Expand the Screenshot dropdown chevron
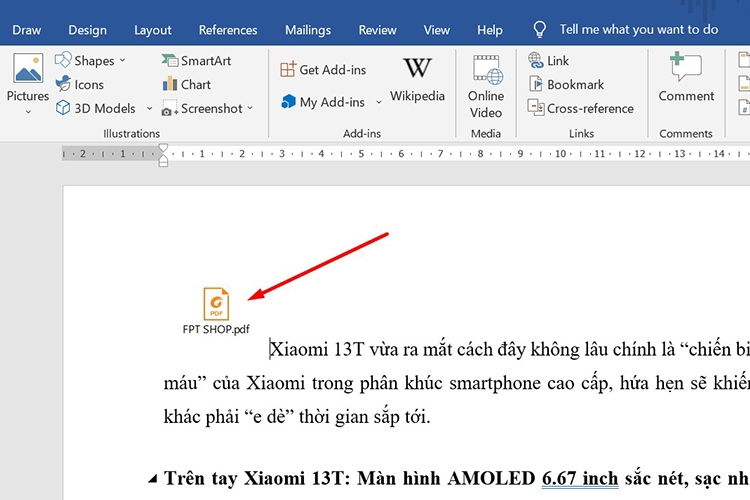750x500 pixels. coord(250,109)
